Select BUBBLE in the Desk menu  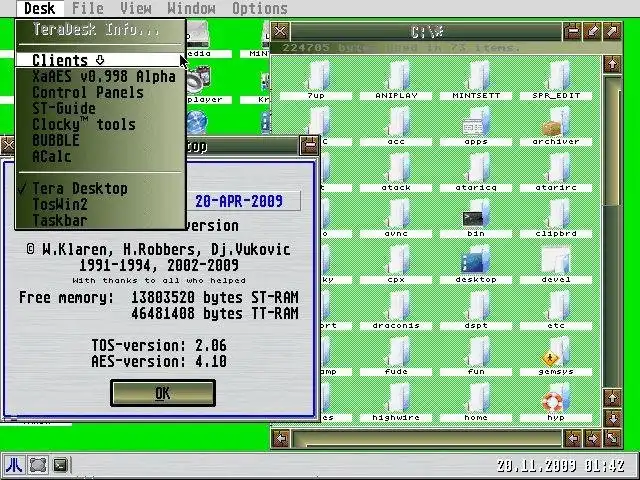[x=100, y=140]
